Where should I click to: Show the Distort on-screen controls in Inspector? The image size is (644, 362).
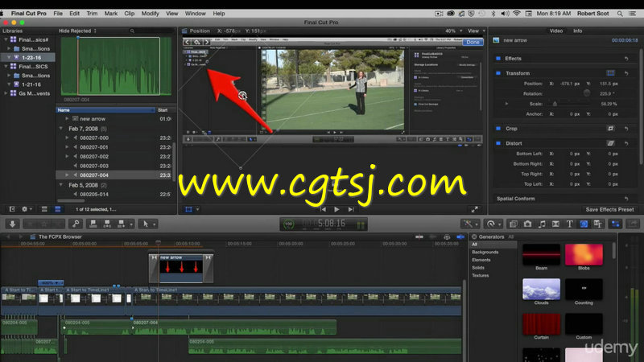click(611, 143)
